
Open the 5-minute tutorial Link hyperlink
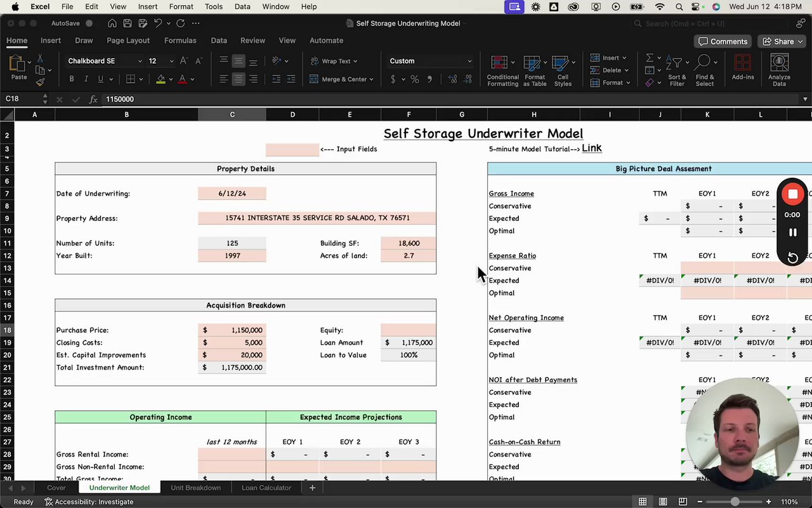click(x=591, y=148)
